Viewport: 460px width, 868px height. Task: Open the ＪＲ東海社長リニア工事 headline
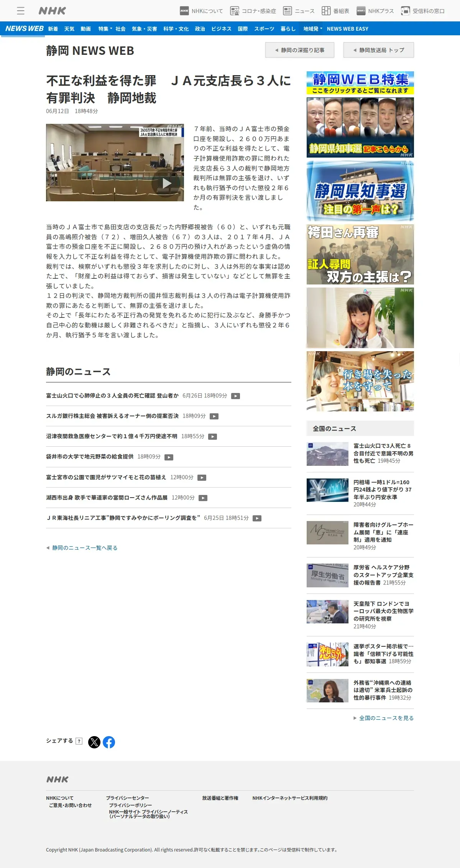point(123,518)
